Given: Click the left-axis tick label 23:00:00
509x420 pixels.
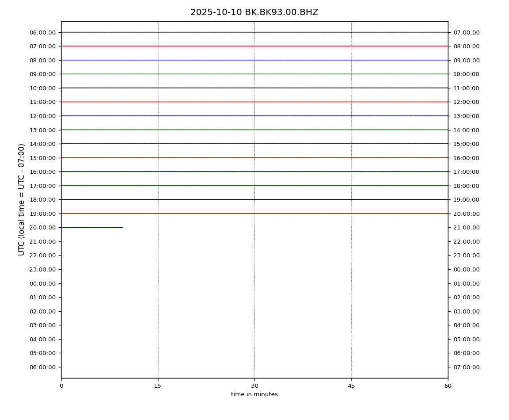Looking at the screenshot, I should click(42, 269).
